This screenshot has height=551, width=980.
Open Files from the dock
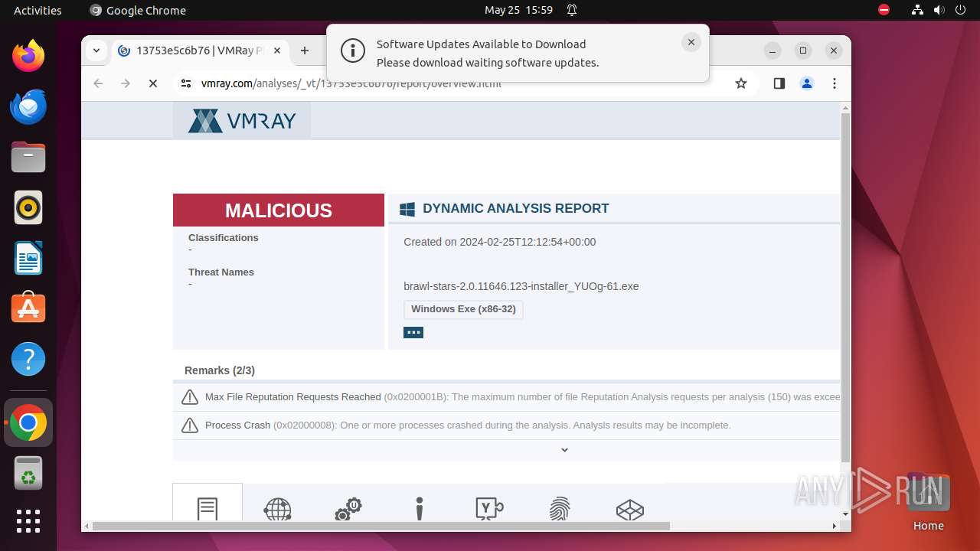[x=28, y=157]
